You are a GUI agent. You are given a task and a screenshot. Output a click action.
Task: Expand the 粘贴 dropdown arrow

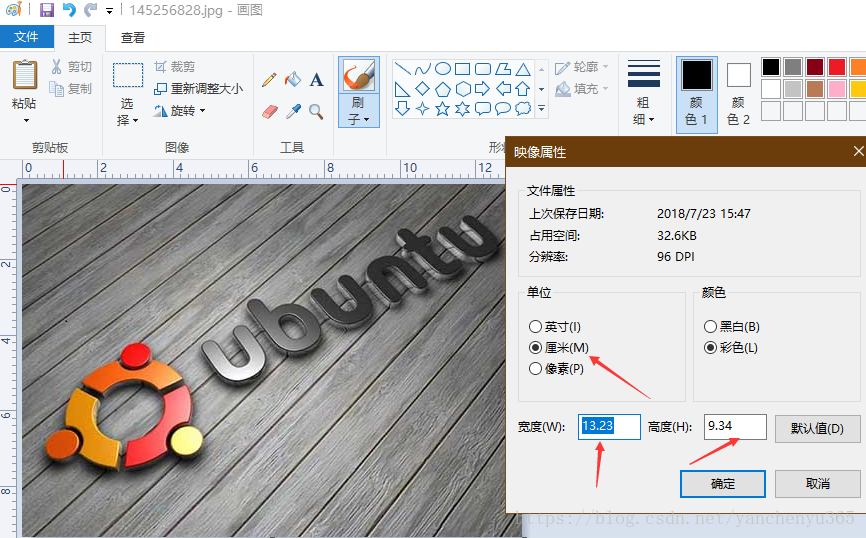(26, 120)
